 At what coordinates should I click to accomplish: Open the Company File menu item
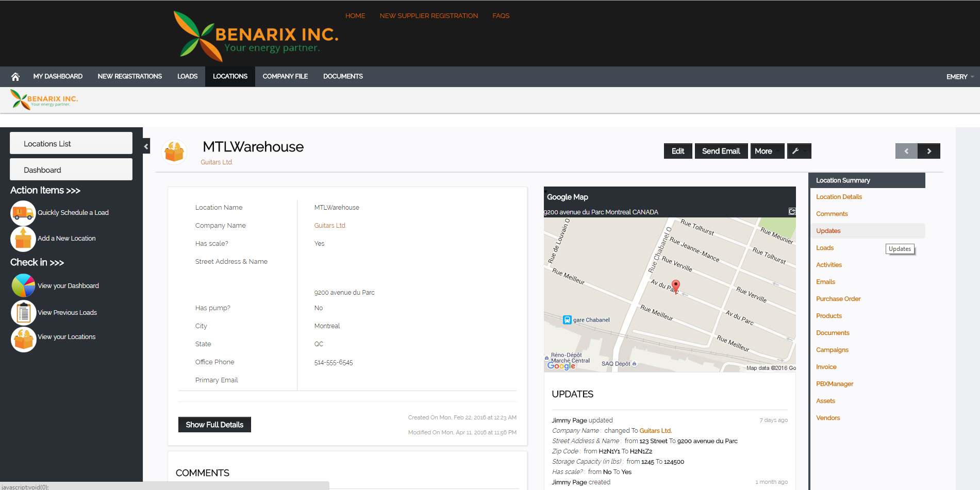tap(285, 76)
